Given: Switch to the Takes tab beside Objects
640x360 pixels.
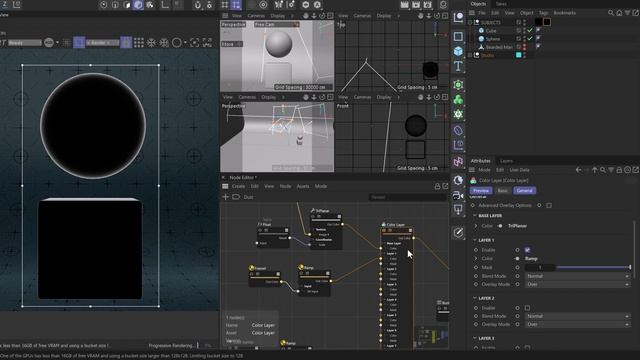Looking at the screenshot, I should coord(501,4).
